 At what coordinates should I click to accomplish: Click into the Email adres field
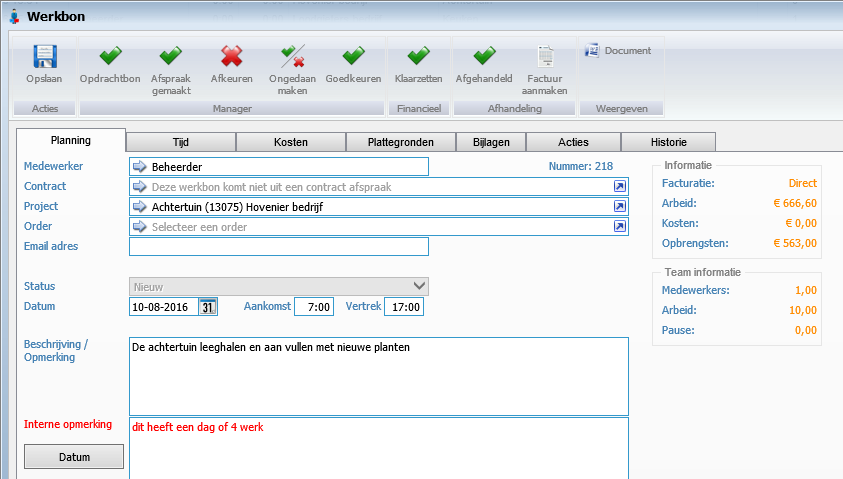pyautogui.click(x=278, y=247)
